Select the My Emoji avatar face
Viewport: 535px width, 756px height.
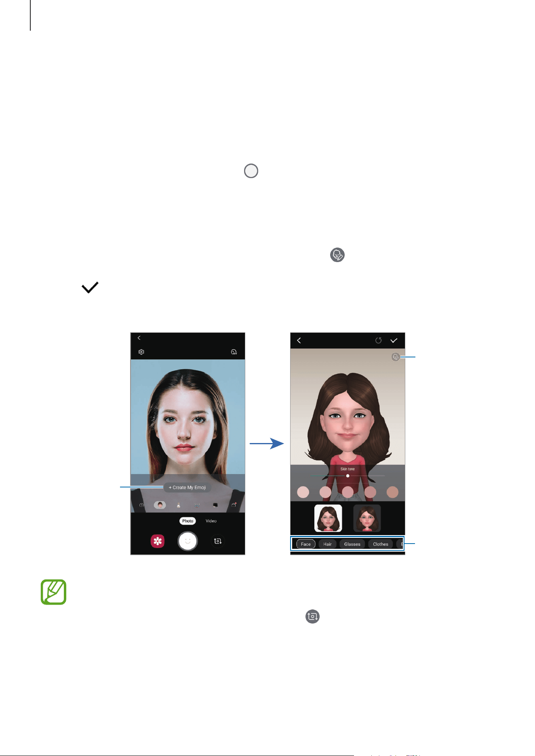pyautogui.click(x=160, y=505)
